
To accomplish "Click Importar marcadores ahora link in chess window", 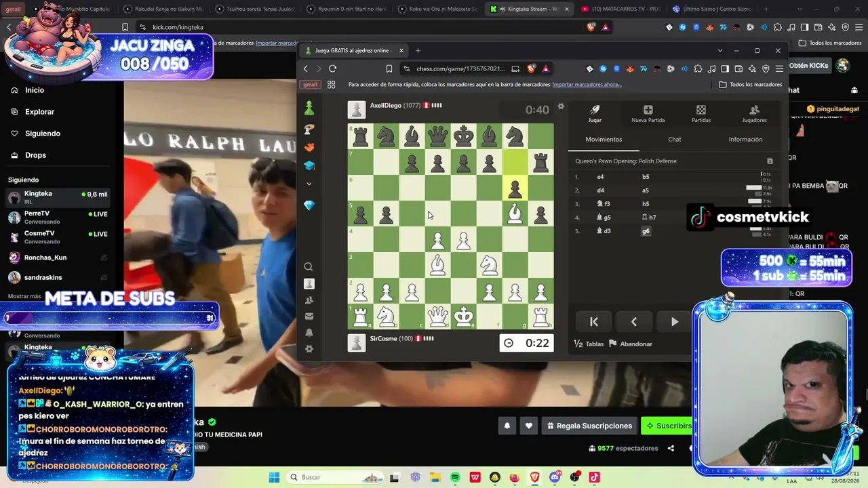I will 587,85.
